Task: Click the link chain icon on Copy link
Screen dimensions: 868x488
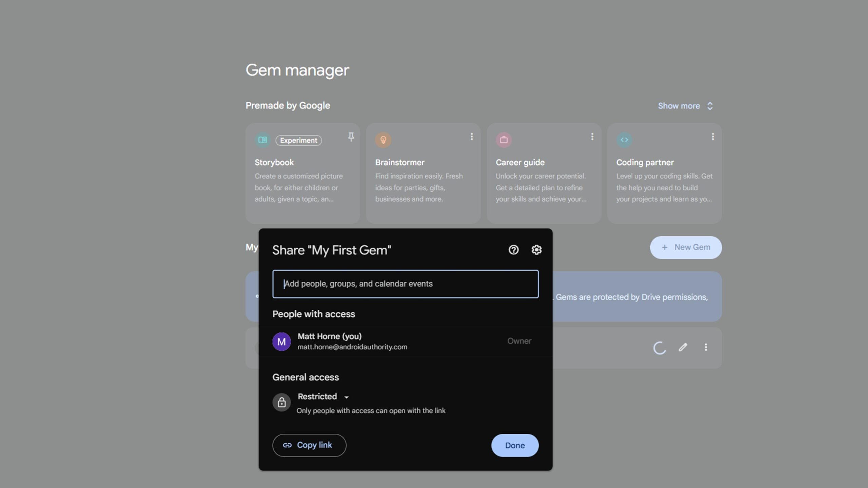Action: click(x=288, y=445)
